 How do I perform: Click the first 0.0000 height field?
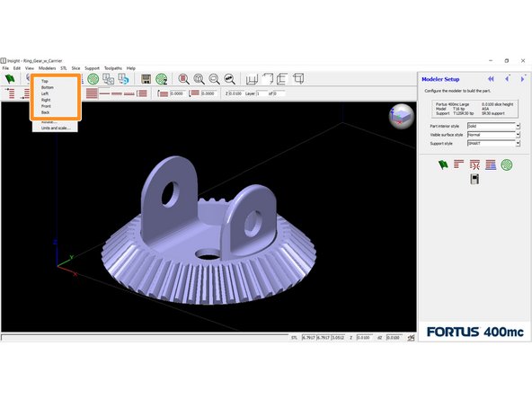pos(177,93)
